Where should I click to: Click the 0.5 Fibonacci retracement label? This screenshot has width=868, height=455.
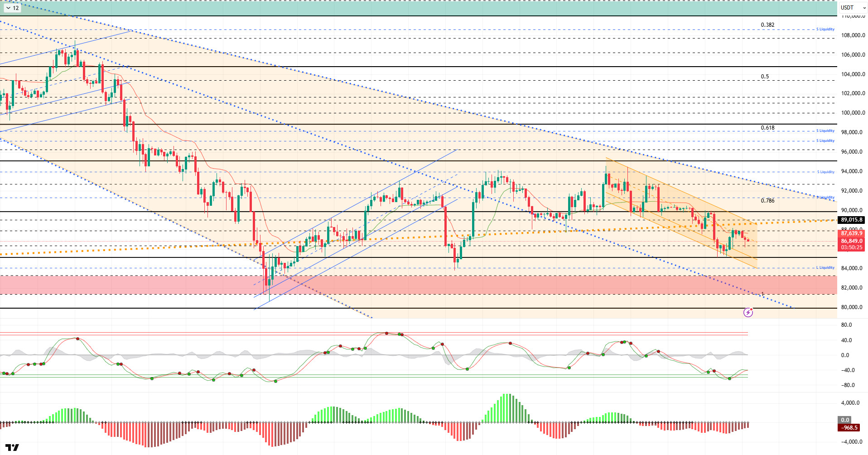(765, 77)
